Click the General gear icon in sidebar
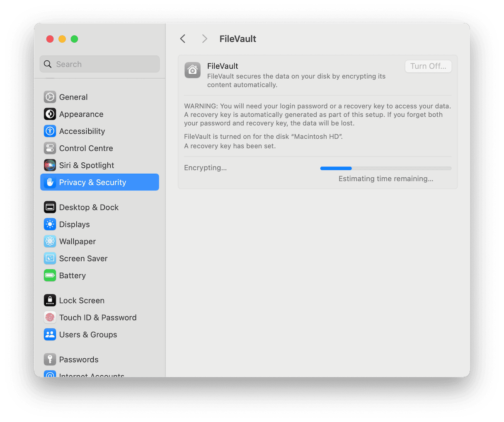 (50, 97)
